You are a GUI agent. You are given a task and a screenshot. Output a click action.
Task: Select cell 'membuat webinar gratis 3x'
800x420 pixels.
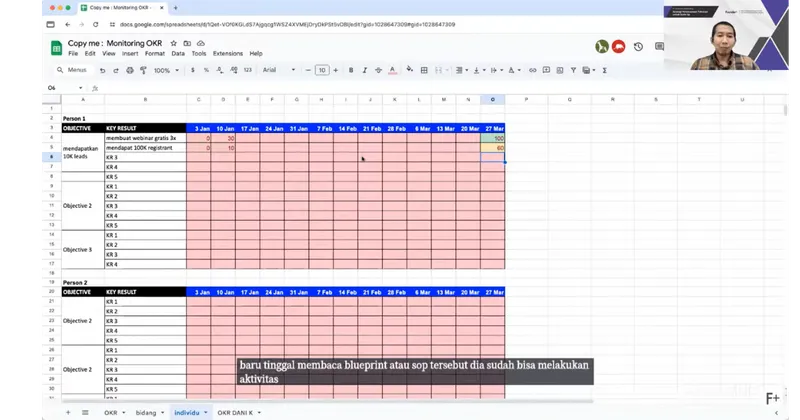(145, 138)
